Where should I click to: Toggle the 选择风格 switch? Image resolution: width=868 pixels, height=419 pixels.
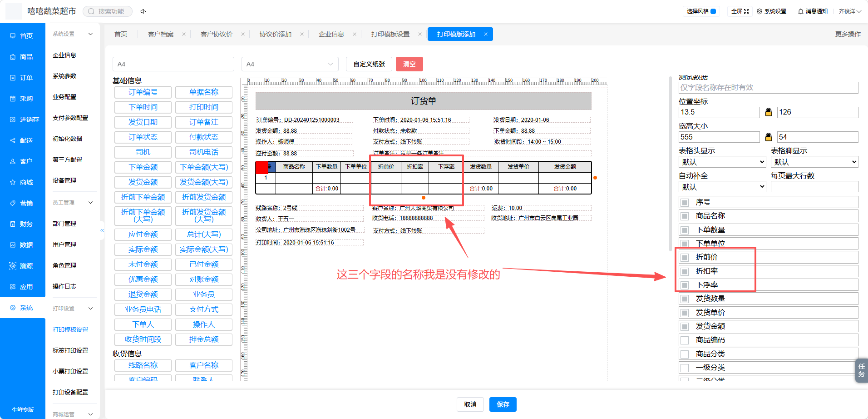tap(713, 11)
